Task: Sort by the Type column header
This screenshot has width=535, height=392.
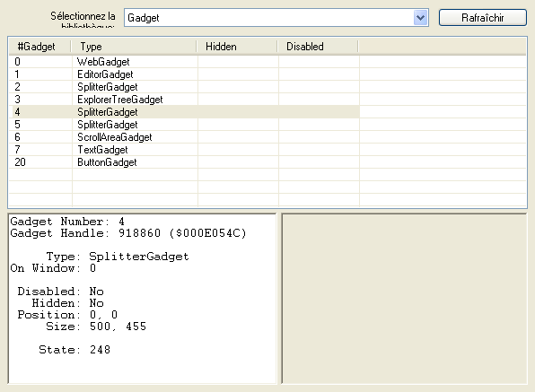Action: pos(134,47)
